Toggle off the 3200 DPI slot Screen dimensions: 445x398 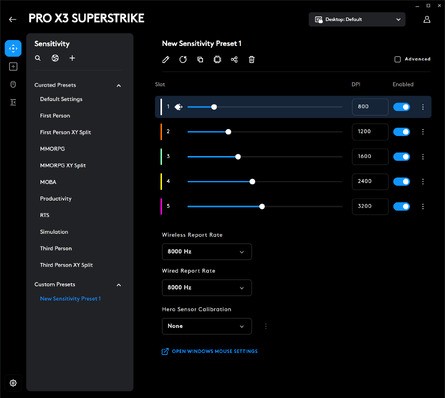[401, 207]
